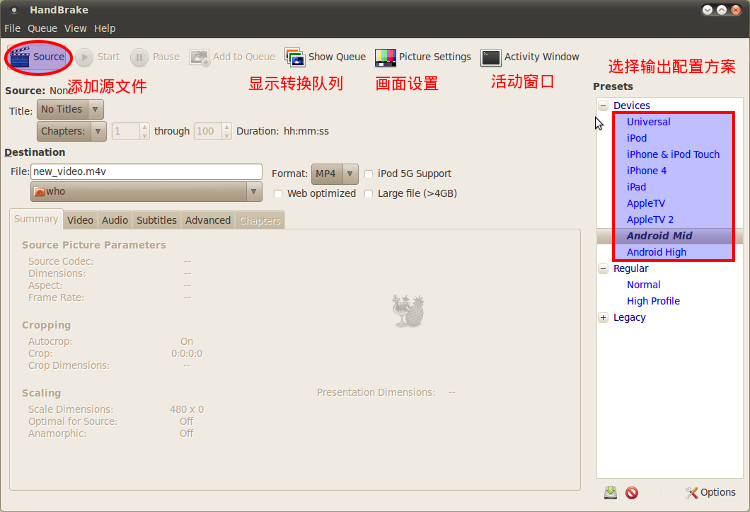
Task: Click the Start play icon
Action: coord(84,57)
